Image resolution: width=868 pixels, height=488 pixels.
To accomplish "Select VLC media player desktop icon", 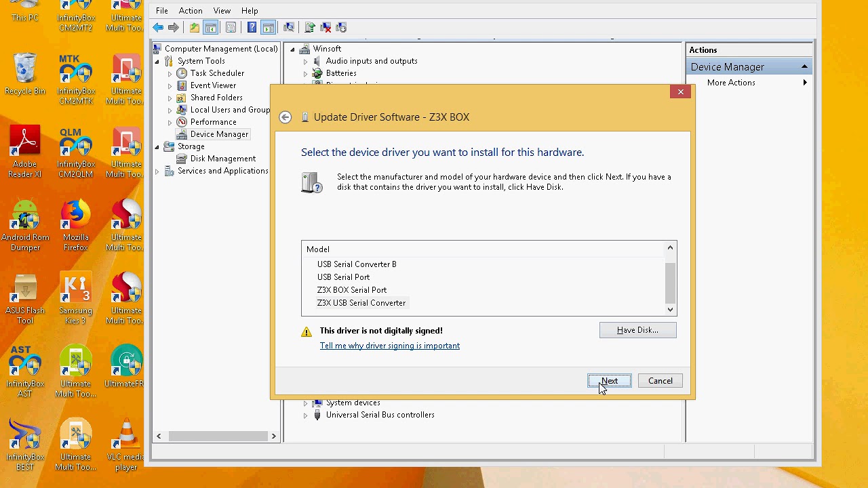I will pyautogui.click(x=126, y=445).
